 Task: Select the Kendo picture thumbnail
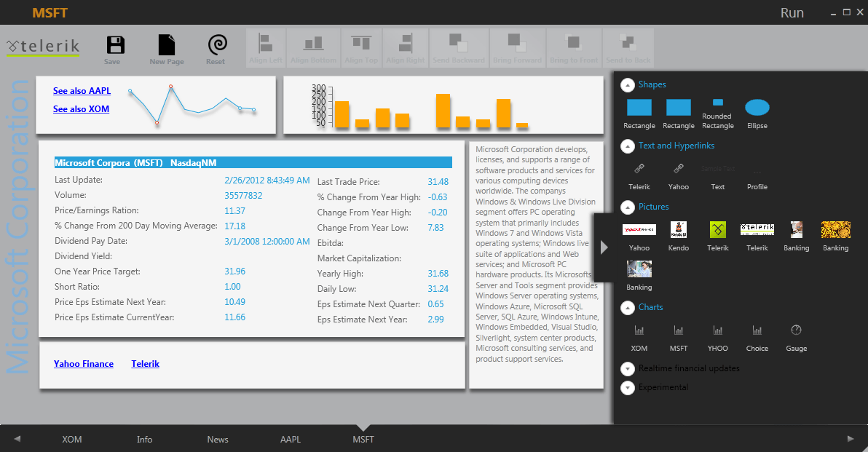[x=679, y=229]
